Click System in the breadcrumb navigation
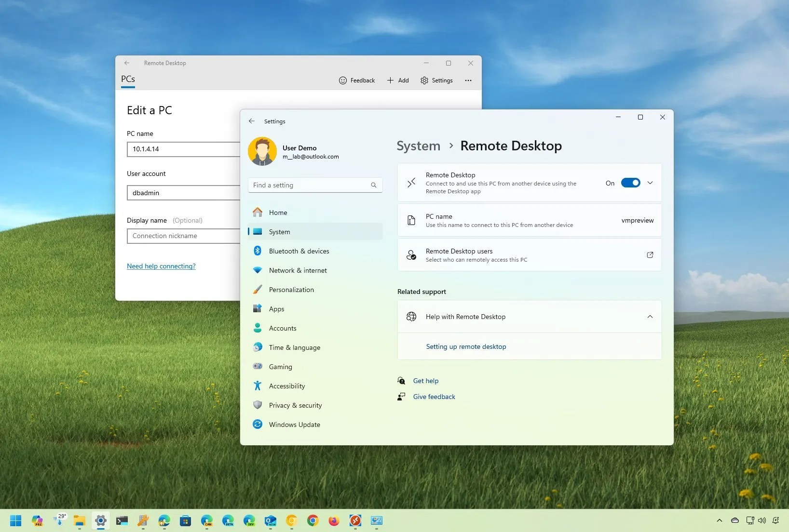 (x=418, y=146)
